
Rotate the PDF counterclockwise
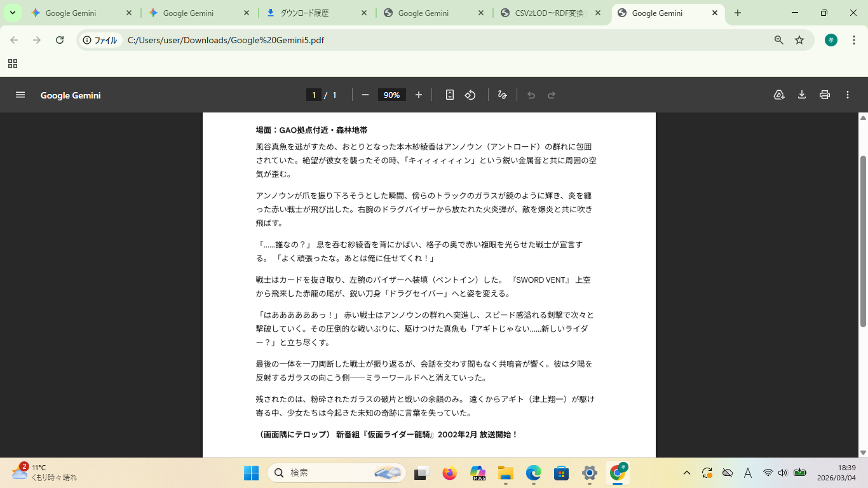pos(470,95)
